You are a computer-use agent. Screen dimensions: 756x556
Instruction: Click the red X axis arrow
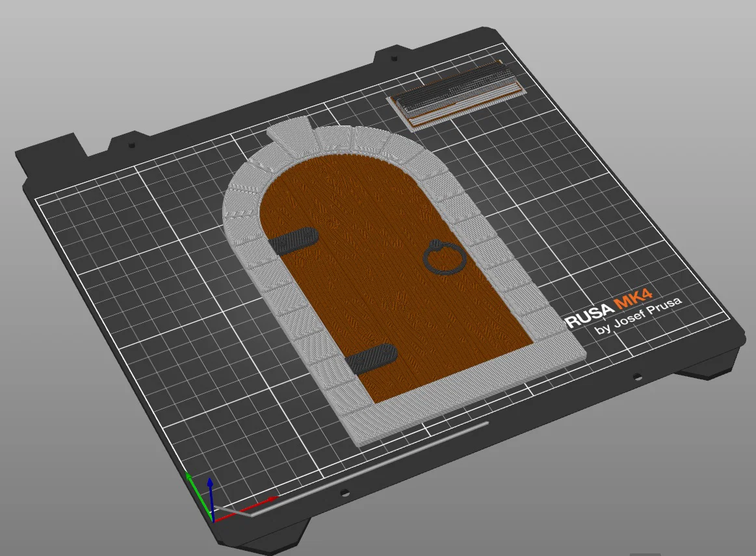point(245,509)
